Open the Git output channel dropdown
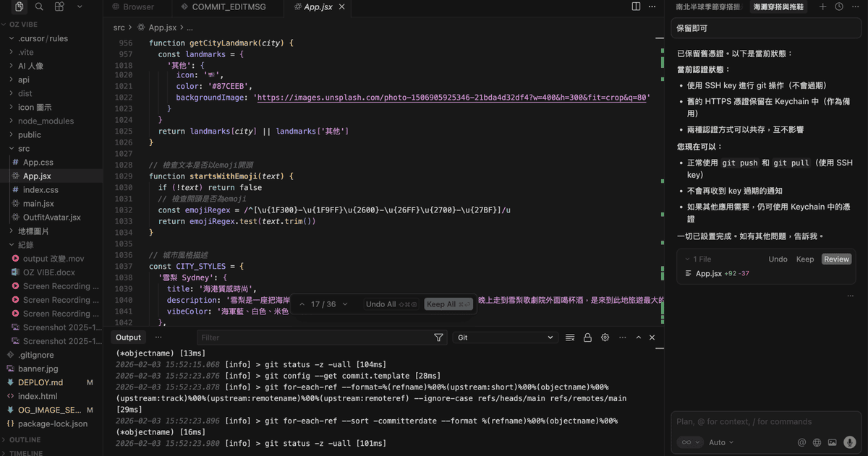Screen dimensions: 868x456 coord(505,337)
